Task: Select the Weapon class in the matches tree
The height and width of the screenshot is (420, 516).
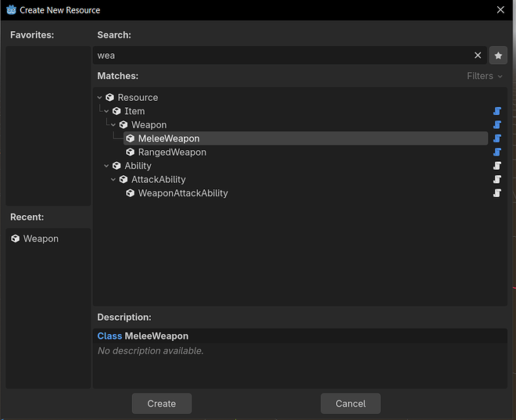Action: click(x=149, y=125)
